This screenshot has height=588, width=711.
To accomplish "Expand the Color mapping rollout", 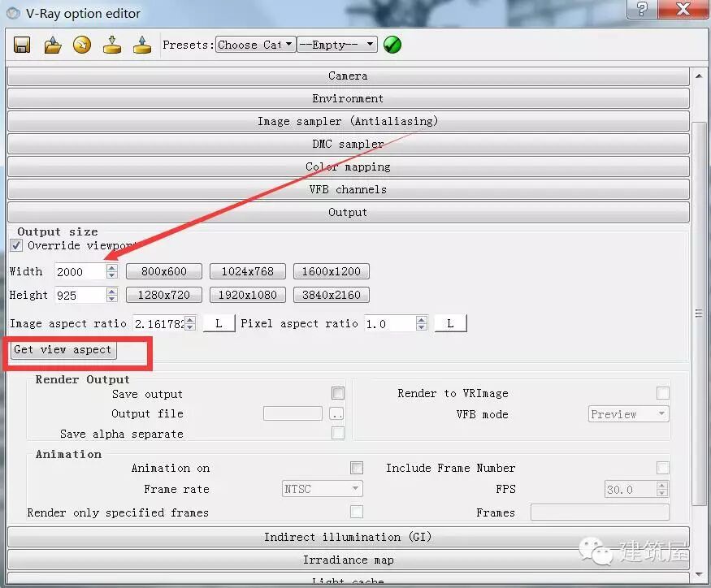I will pos(349,166).
